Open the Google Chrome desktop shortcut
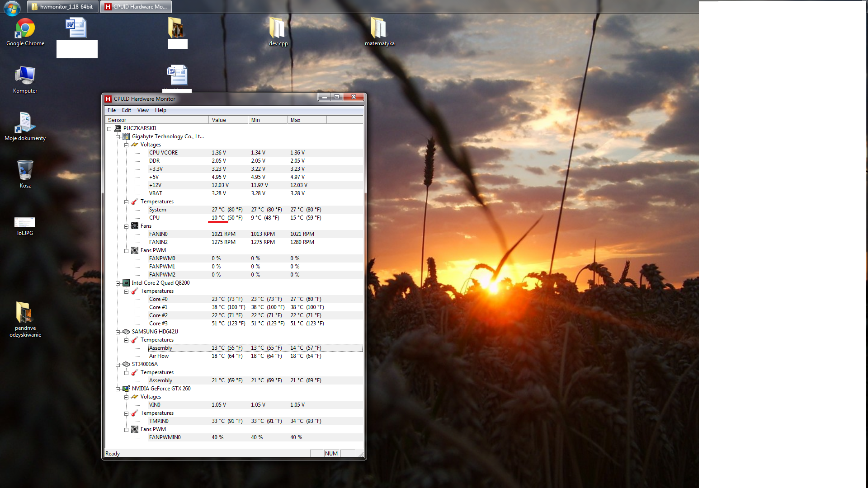Screen dimensions: 868x488 pos(25,32)
